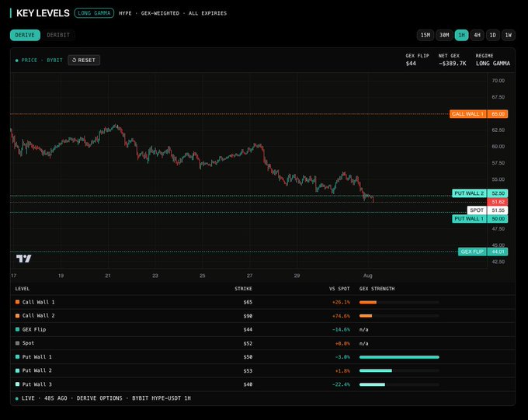The width and height of the screenshot is (528, 420).
Task: Click the orange square beside Call Wall 2
Action: click(x=17, y=316)
